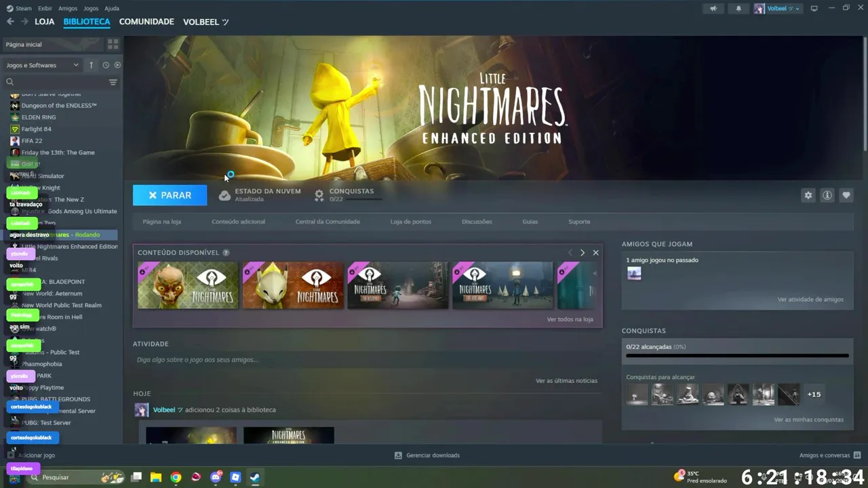868x488 pixels.
Task: Go to the LOJA tab
Action: 45,22
